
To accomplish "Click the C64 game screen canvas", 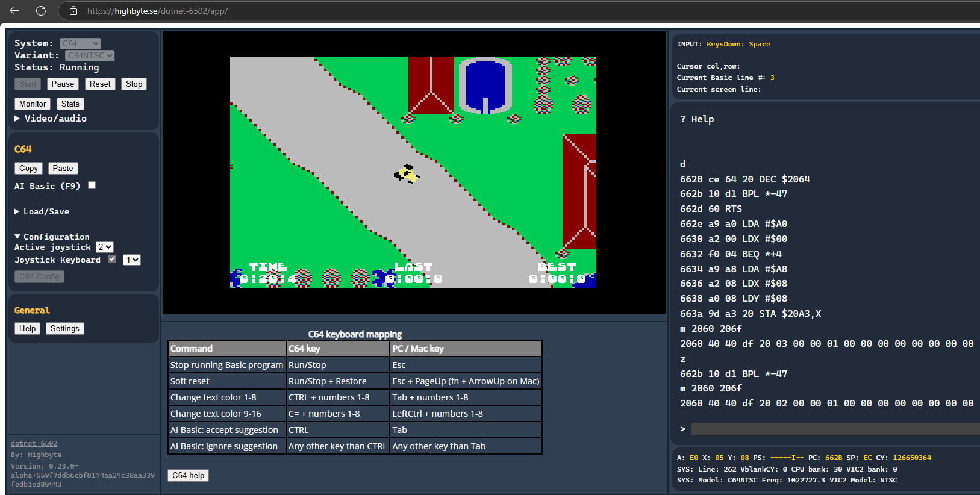I will point(413,172).
